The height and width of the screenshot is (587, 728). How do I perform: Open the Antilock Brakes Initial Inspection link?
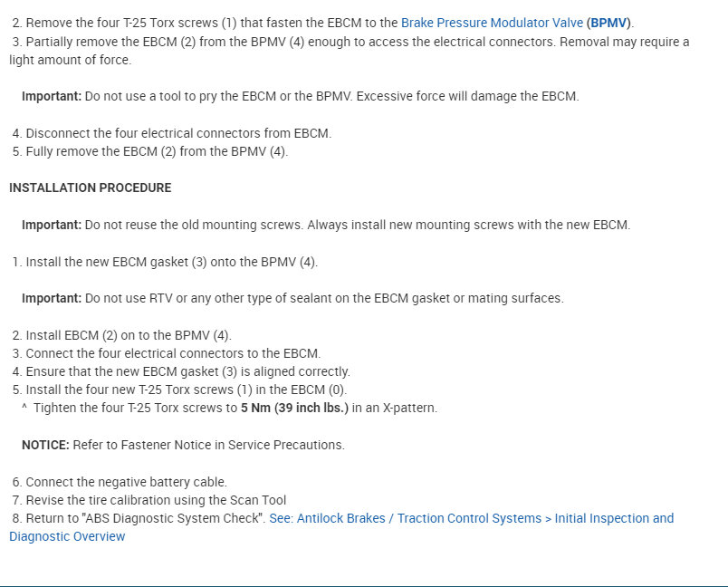[x=472, y=518]
